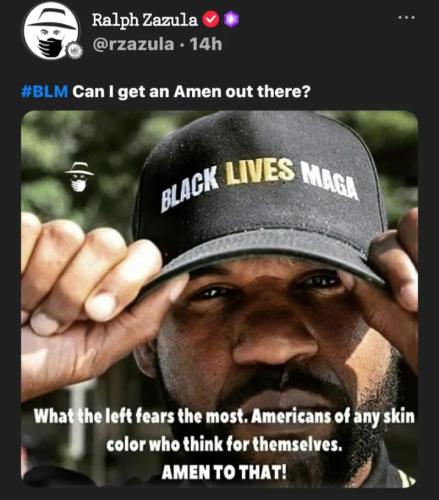Open the #BLM hashtag link
439x500 pixels.
(x=44, y=92)
